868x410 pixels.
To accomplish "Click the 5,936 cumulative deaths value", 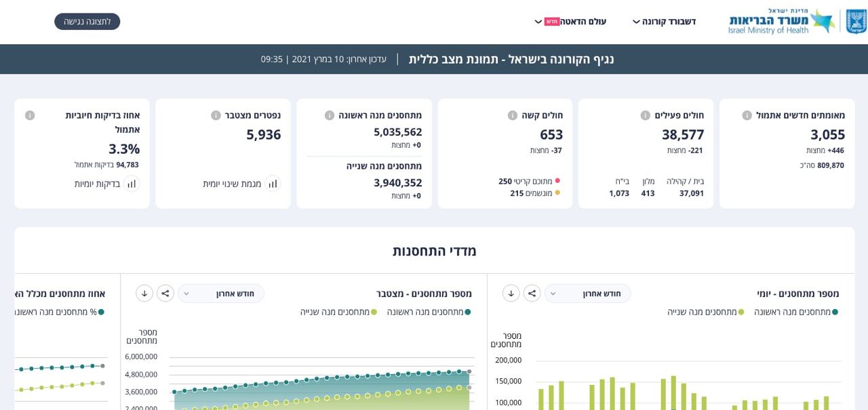I will pyautogui.click(x=264, y=134).
